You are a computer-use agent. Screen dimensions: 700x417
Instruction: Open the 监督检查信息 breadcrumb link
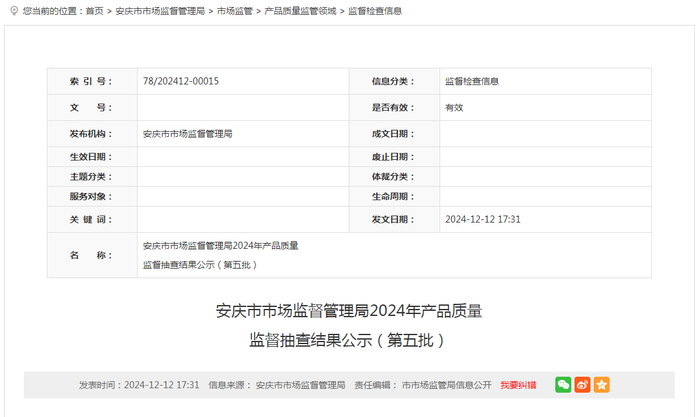tap(375, 11)
